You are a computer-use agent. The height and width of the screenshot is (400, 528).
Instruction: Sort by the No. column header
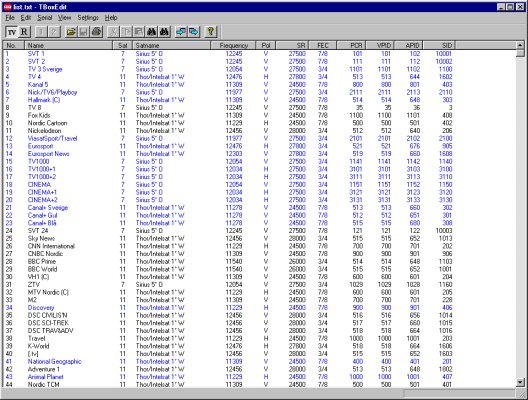(13, 45)
